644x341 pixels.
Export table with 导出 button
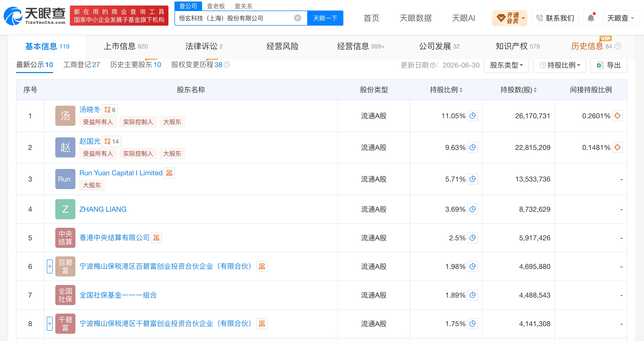pyautogui.click(x=609, y=65)
